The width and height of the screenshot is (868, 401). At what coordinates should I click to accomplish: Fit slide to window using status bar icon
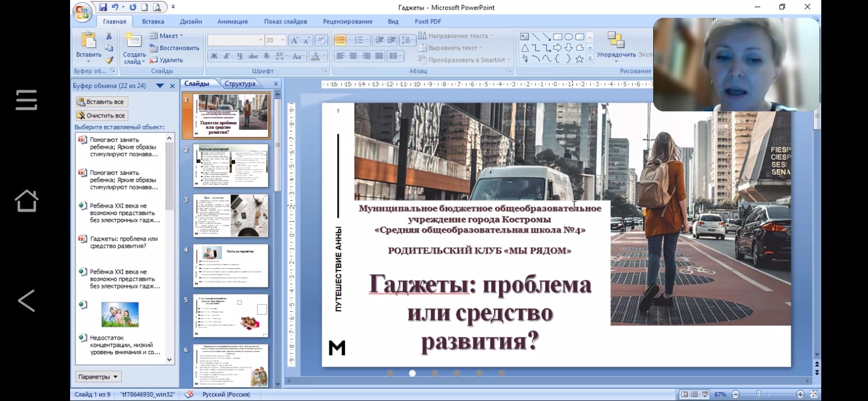[813, 394]
